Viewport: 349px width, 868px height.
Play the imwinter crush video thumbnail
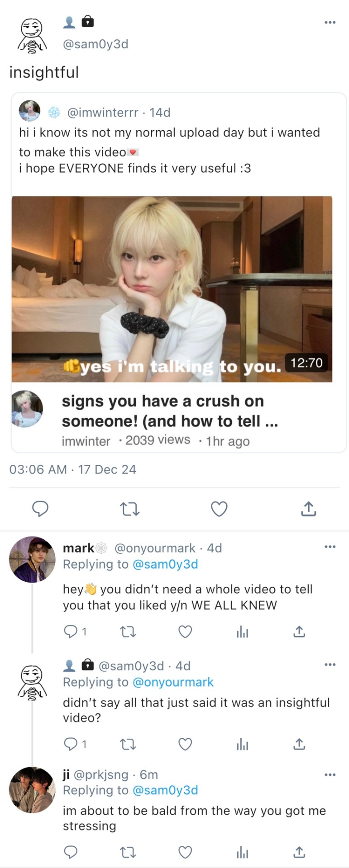pos(172,289)
